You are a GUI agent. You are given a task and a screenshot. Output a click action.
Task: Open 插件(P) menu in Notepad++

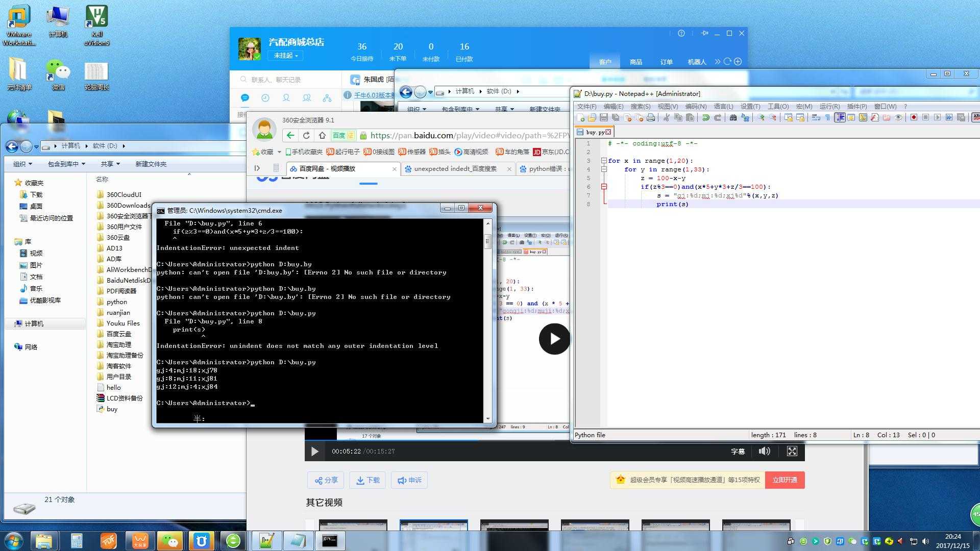point(856,106)
